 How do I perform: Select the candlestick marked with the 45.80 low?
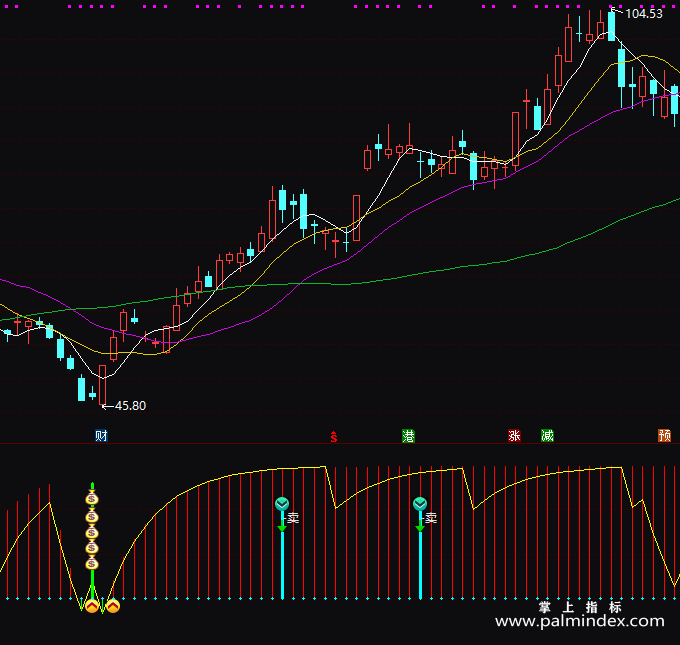(x=103, y=385)
